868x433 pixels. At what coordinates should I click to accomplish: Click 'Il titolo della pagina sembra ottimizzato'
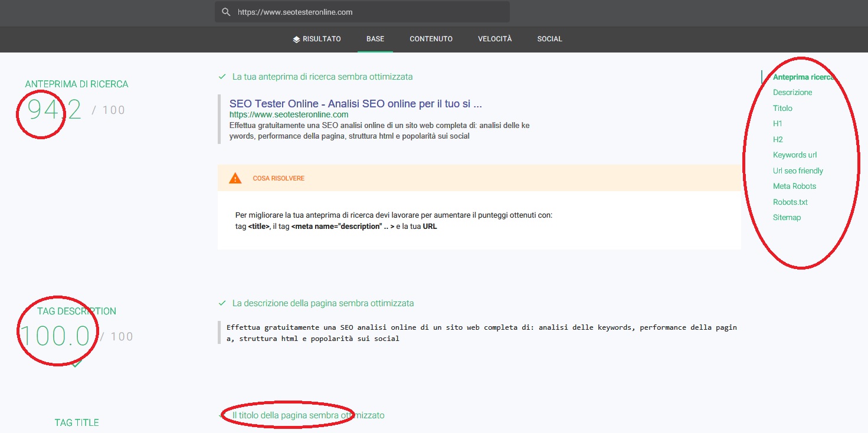tap(309, 415)
